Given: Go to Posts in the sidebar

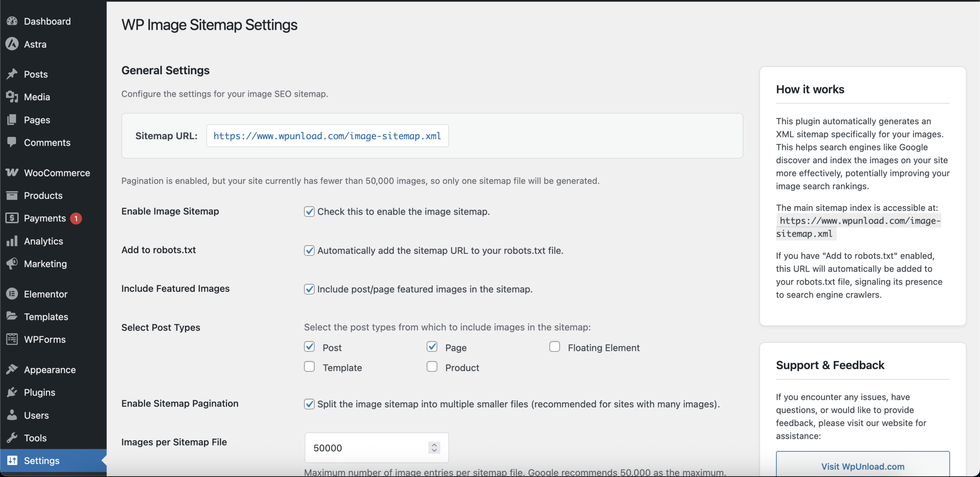Looking at the screenshot, I should click(x=36, y=74).
